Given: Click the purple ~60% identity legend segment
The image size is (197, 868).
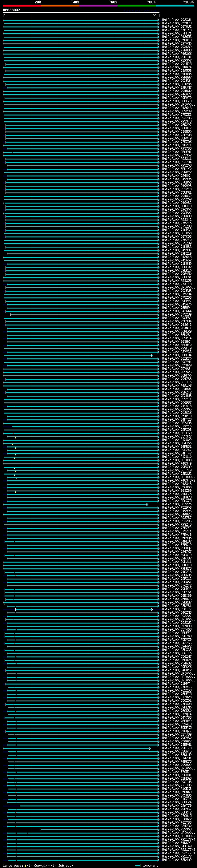Looking at the screenshot, I should point(99,6).
